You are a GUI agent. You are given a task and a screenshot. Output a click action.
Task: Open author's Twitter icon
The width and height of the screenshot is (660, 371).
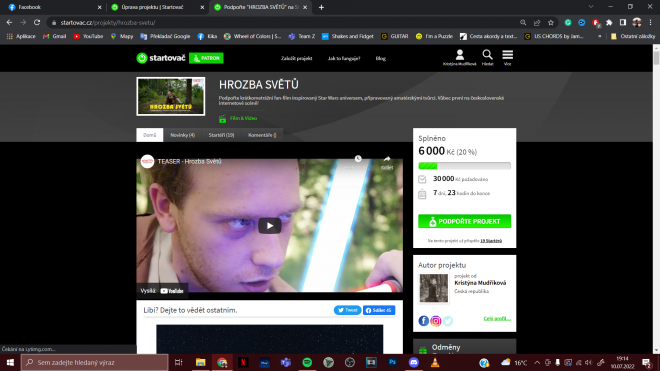tap(448, 321)
